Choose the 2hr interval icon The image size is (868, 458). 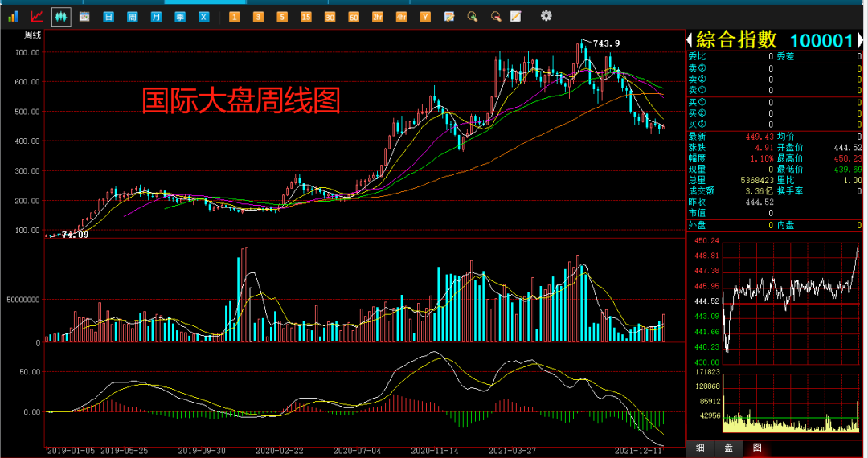[x=377, y=17]
